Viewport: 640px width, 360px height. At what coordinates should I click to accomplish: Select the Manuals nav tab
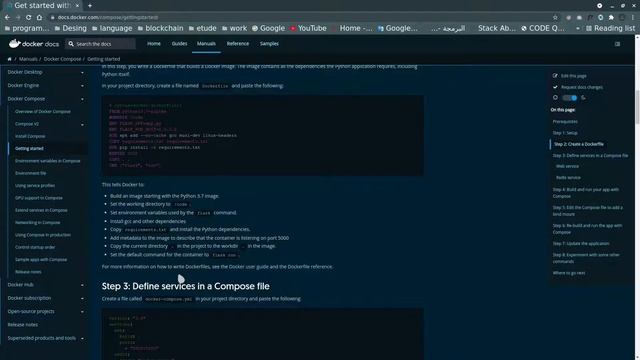click(206, 44)
